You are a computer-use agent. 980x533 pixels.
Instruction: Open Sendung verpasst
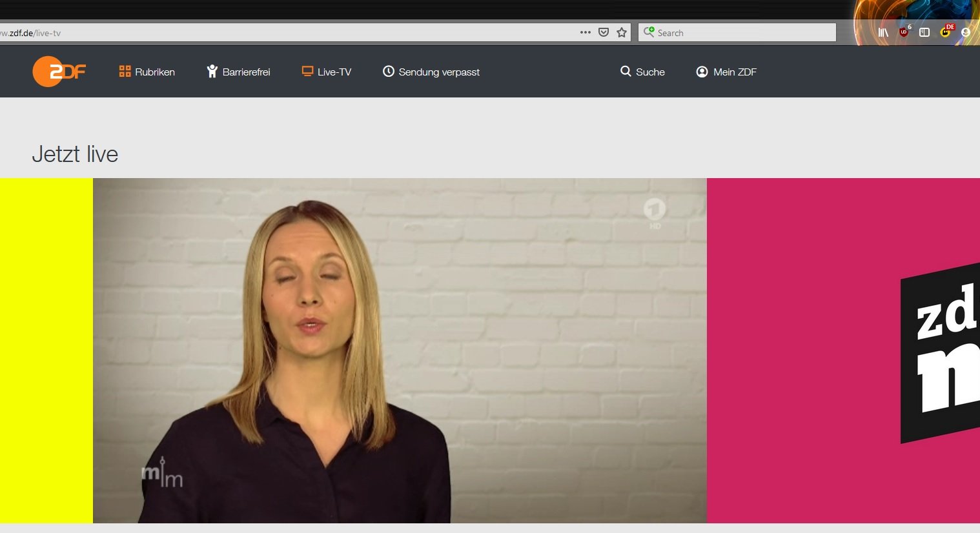pos(431,72)
